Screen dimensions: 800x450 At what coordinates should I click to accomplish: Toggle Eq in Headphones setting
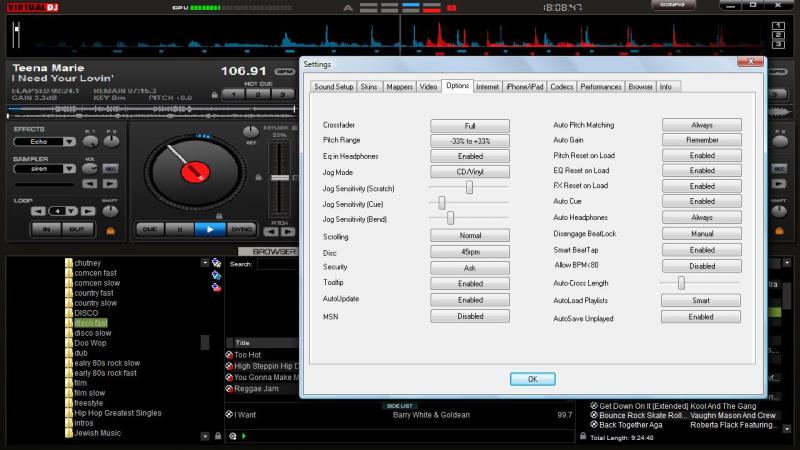click(470, 156)
